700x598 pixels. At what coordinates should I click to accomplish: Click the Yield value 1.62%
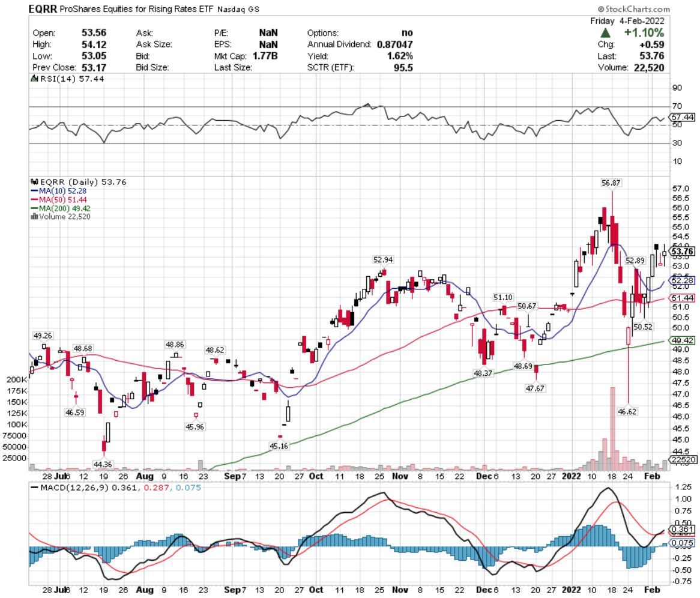[400, 56]
